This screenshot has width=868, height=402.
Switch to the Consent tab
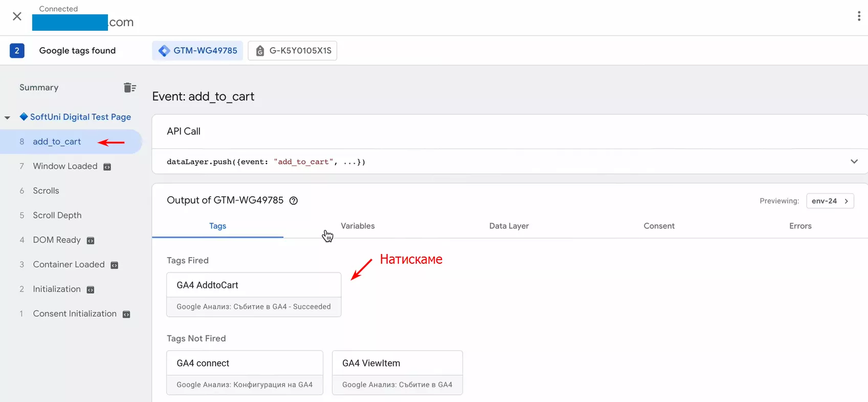pos(659,226)
